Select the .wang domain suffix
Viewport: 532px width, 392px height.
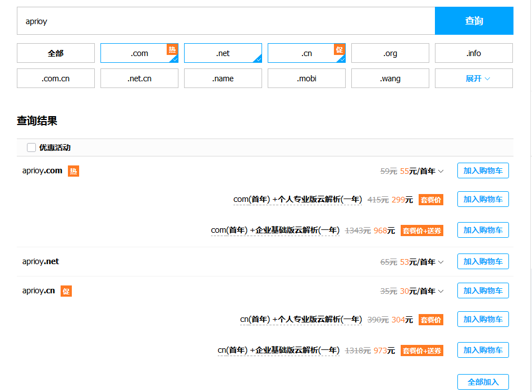click(x=390, y=79)
